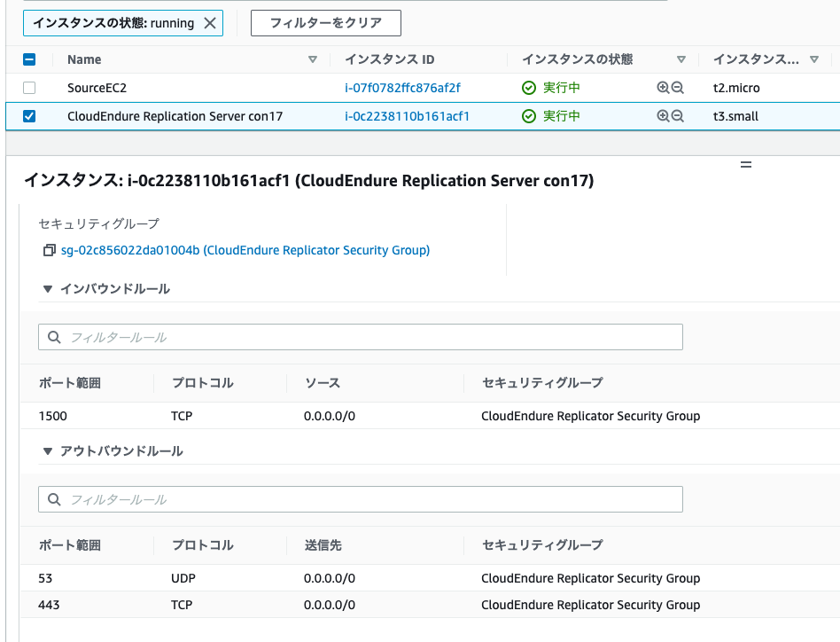Screen dimensions: 840x642
Task: Click zoom-out filter icon on CloudEndure row
Action: point(678,116)
